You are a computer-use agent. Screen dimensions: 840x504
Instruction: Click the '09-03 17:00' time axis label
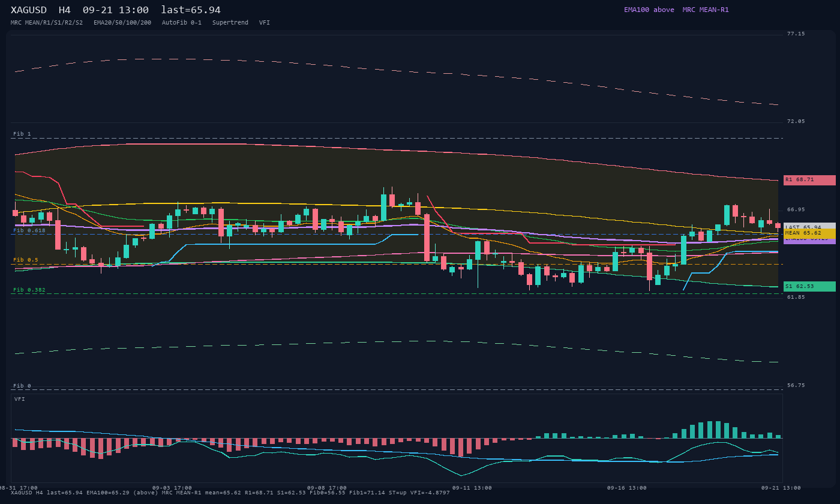172,488
